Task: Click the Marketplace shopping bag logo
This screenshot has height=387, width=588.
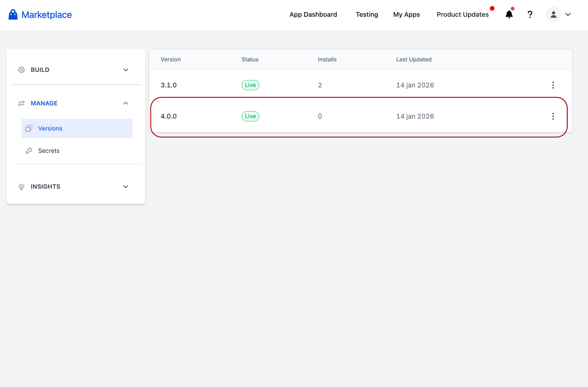Action: pyautogui.click(x=13, y=15)
